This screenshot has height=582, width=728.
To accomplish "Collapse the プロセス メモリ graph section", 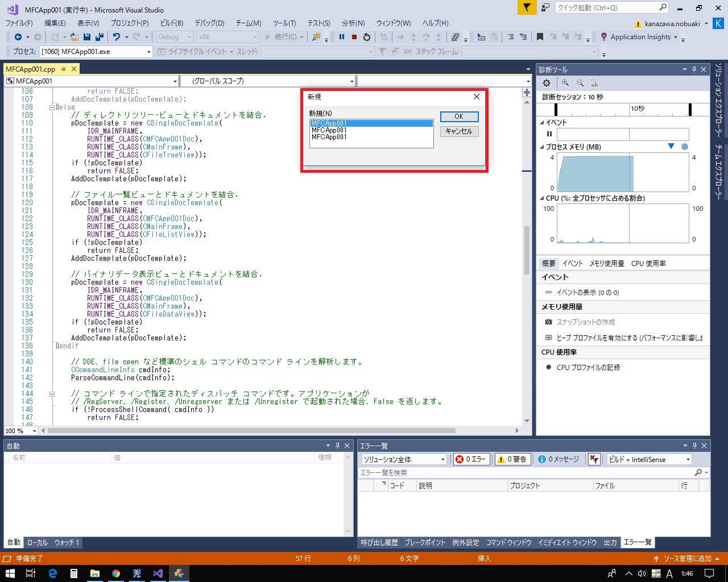I will coord(541,147).
